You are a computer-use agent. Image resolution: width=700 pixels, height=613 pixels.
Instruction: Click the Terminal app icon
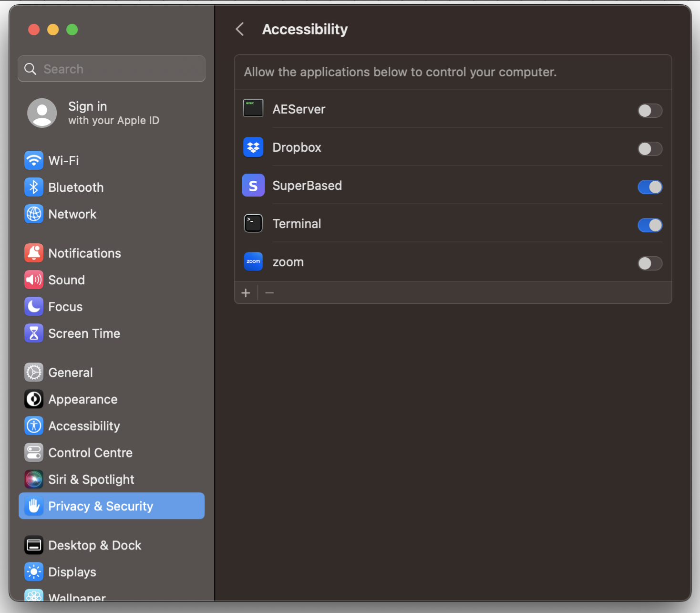pos(253,223)
